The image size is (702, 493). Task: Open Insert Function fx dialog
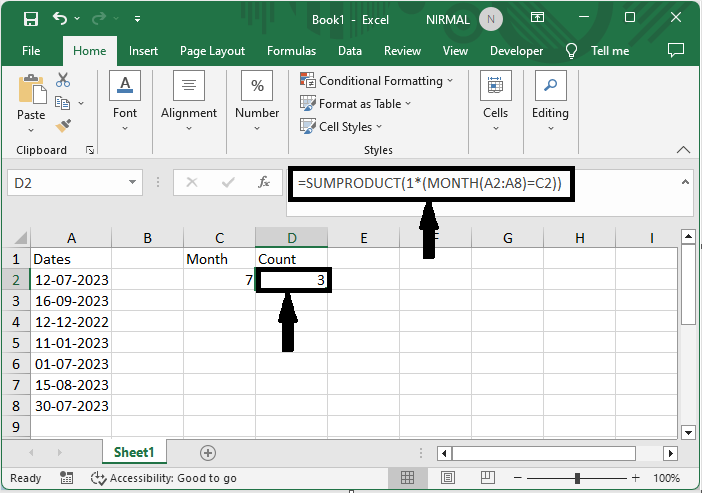(264, 182)
